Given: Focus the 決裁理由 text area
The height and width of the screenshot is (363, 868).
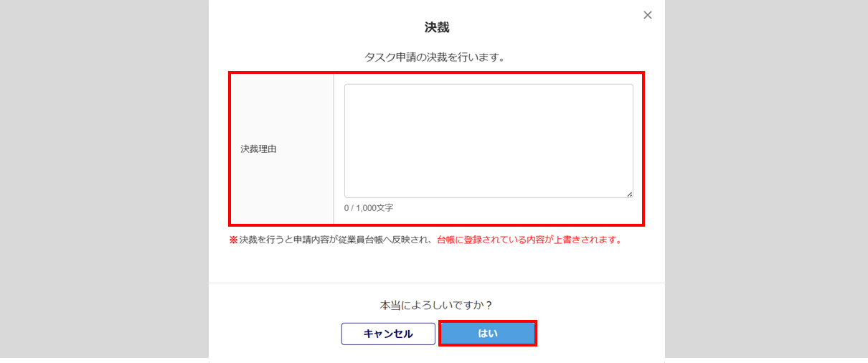Looking at the screenshot, I should 489,141.
